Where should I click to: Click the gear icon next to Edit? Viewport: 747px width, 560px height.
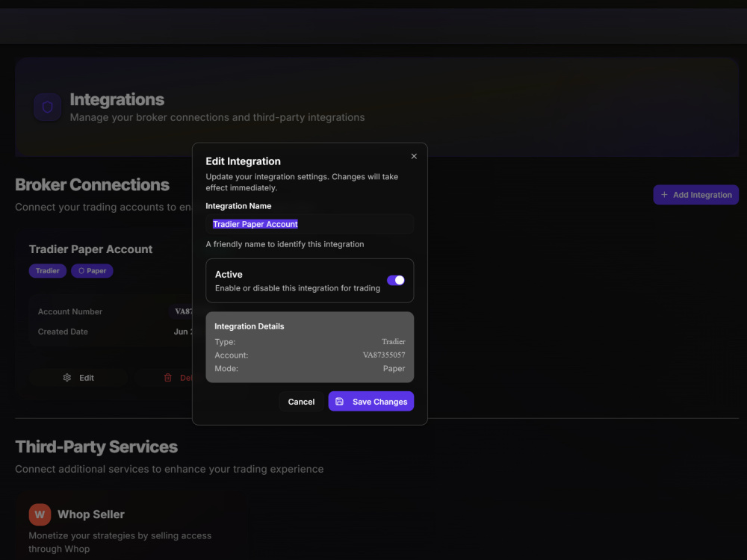[67, 378]
